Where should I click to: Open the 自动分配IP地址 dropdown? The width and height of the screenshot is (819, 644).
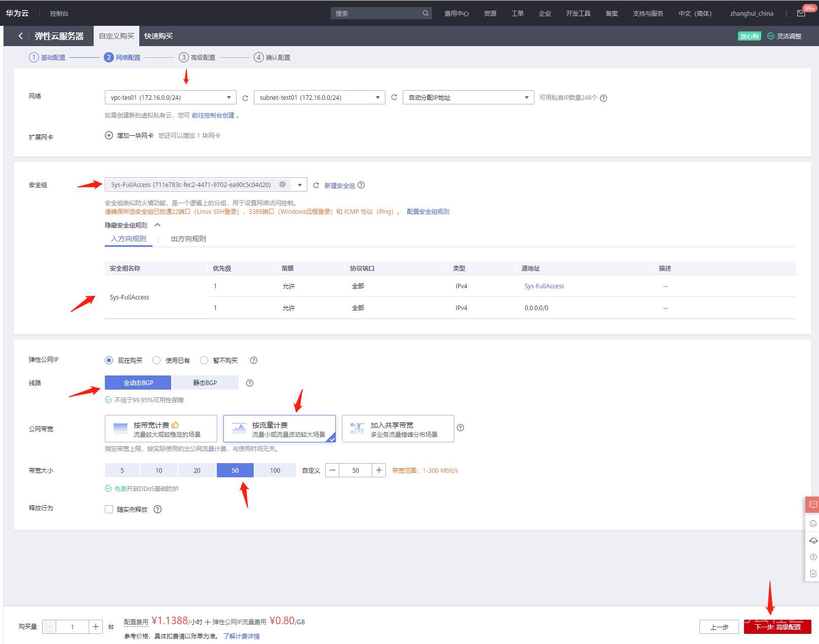pyautogui.click(x=469, y=97)
